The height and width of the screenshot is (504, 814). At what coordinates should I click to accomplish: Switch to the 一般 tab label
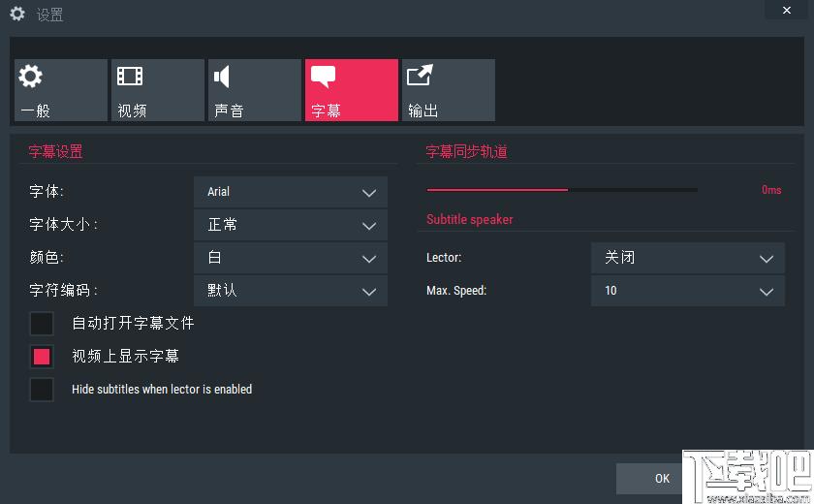tap(35, 110)
